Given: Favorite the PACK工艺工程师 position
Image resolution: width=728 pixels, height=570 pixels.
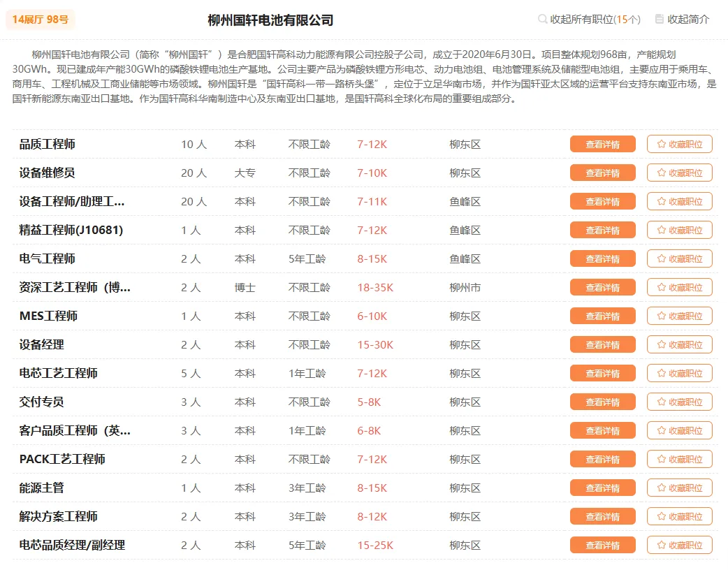Looking at the screenshot, I should [x=680, y=459].
